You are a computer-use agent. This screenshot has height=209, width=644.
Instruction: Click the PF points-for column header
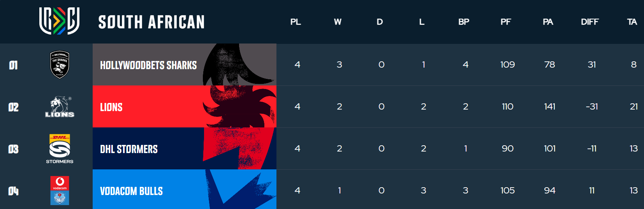coord(506,22)
